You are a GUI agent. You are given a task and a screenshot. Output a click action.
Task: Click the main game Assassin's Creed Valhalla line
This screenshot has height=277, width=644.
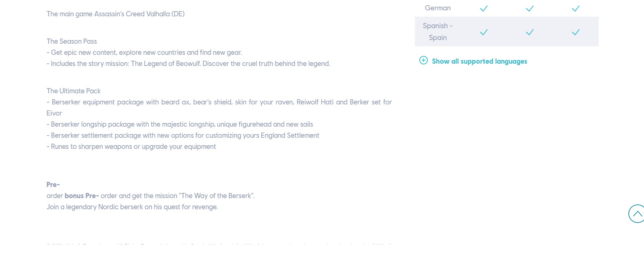click(x=115, y=14)
